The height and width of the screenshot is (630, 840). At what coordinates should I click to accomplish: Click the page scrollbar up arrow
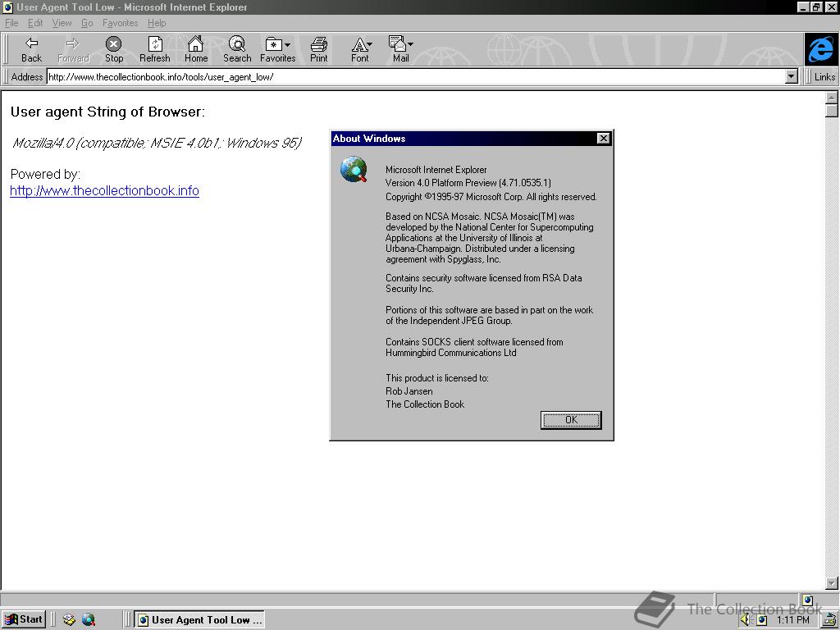832,98
